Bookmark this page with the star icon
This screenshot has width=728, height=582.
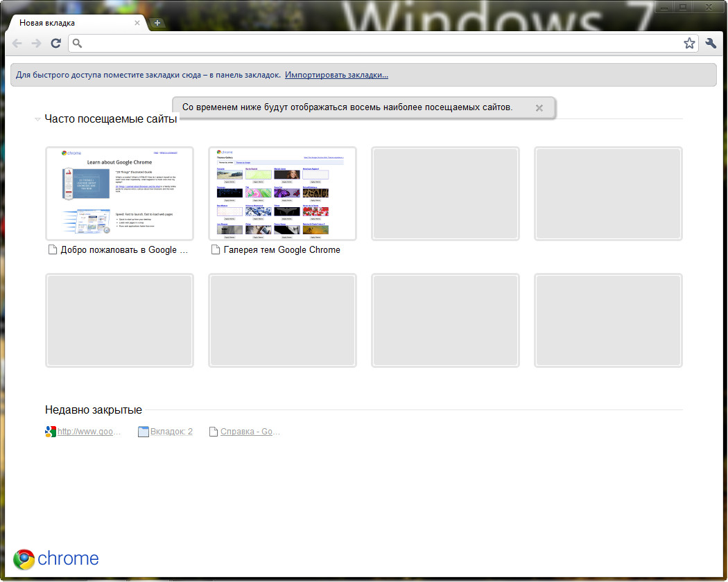pos(689,44)
